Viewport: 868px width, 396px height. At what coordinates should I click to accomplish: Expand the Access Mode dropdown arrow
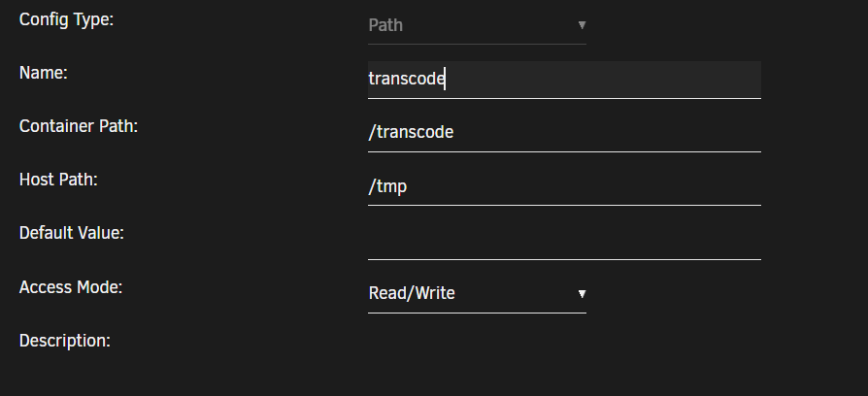[582, 294]
